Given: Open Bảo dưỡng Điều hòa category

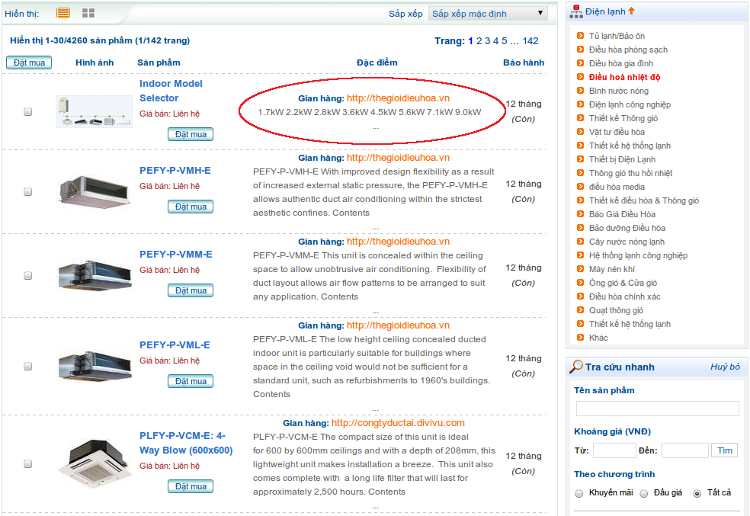Looking at the screenshot, I should tap(627, 228).
